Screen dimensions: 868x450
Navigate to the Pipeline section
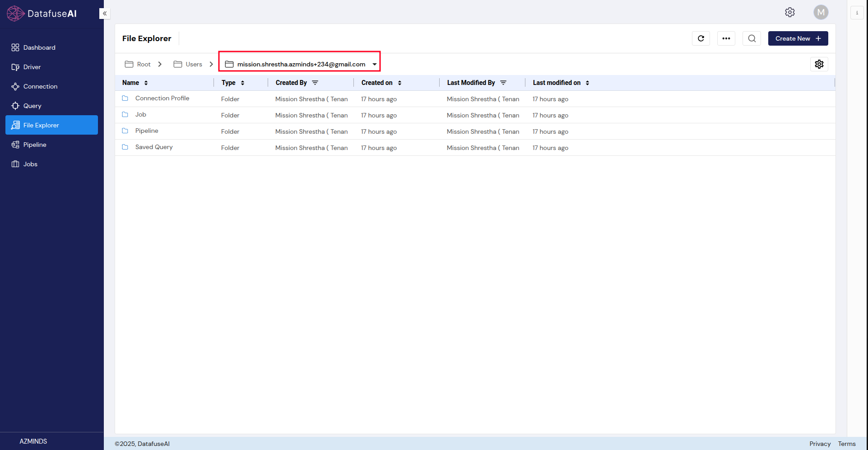point(34,145)
